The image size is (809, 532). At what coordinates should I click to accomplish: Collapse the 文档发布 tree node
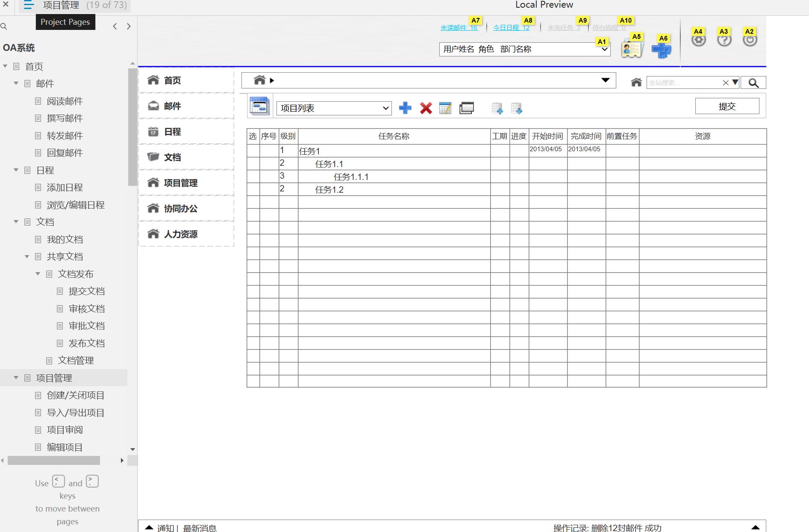click(38, 274)
